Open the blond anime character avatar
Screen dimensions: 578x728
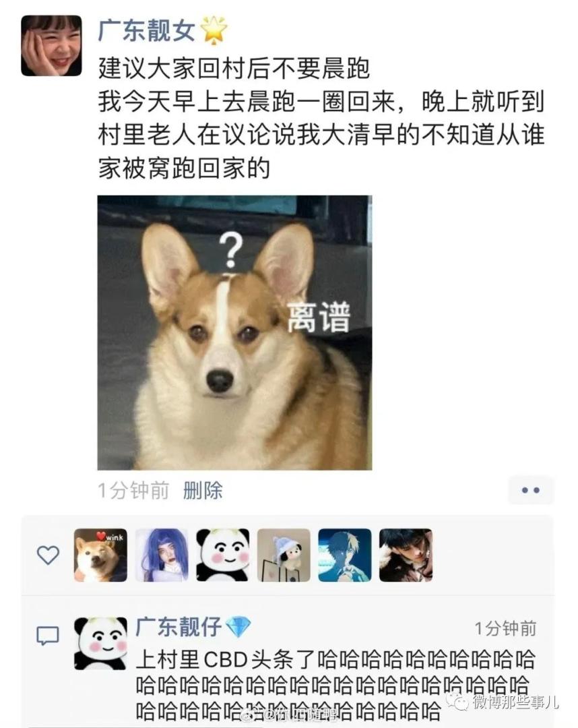click(345, 555)
